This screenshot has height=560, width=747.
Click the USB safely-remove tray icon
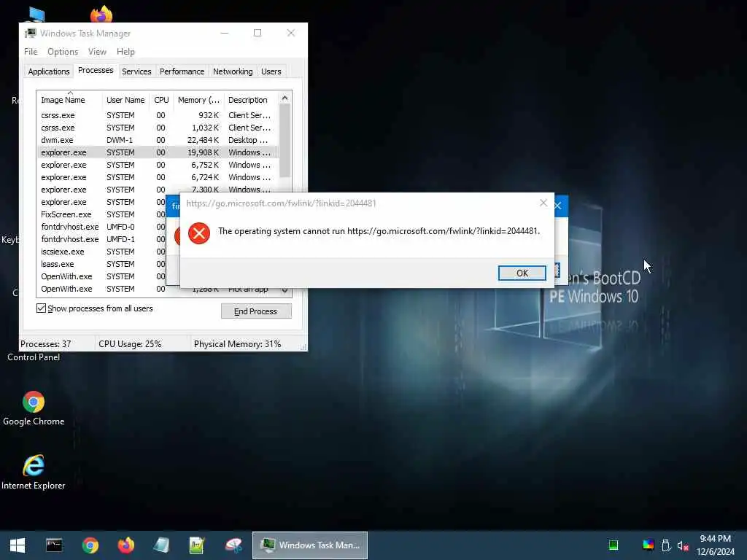[666, 545]
